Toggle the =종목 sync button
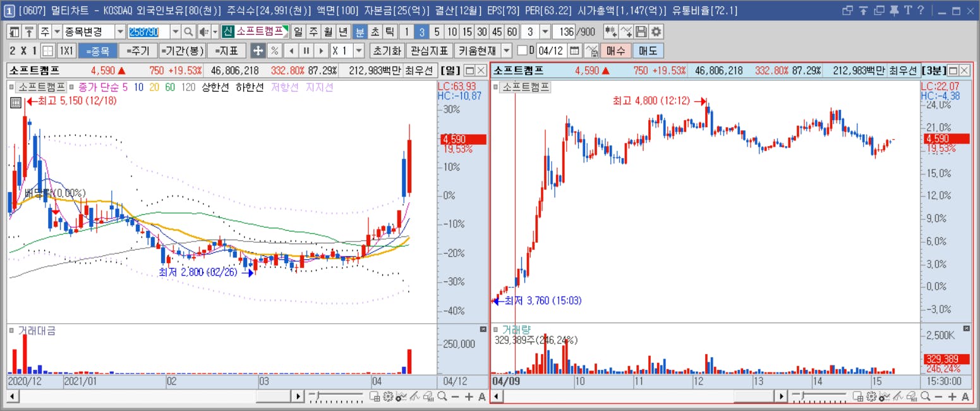 coord(97,51)
